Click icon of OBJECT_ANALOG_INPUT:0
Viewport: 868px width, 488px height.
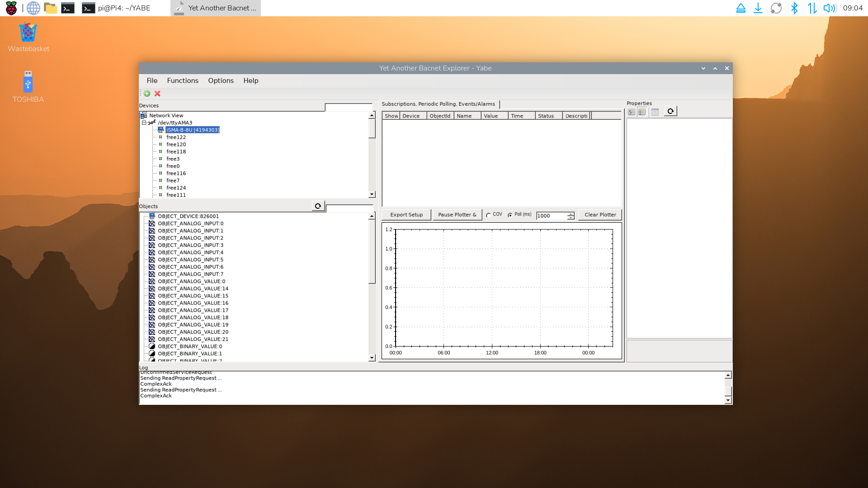coord(152,223)
